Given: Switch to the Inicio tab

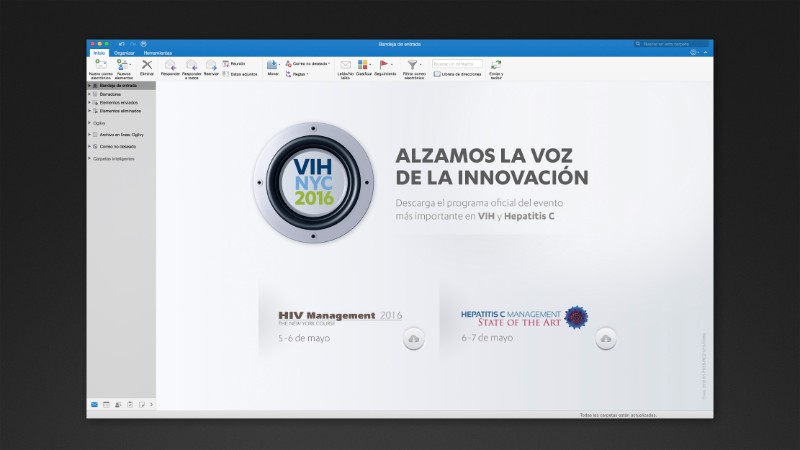Looking at the screenshot, I should 99,53.
